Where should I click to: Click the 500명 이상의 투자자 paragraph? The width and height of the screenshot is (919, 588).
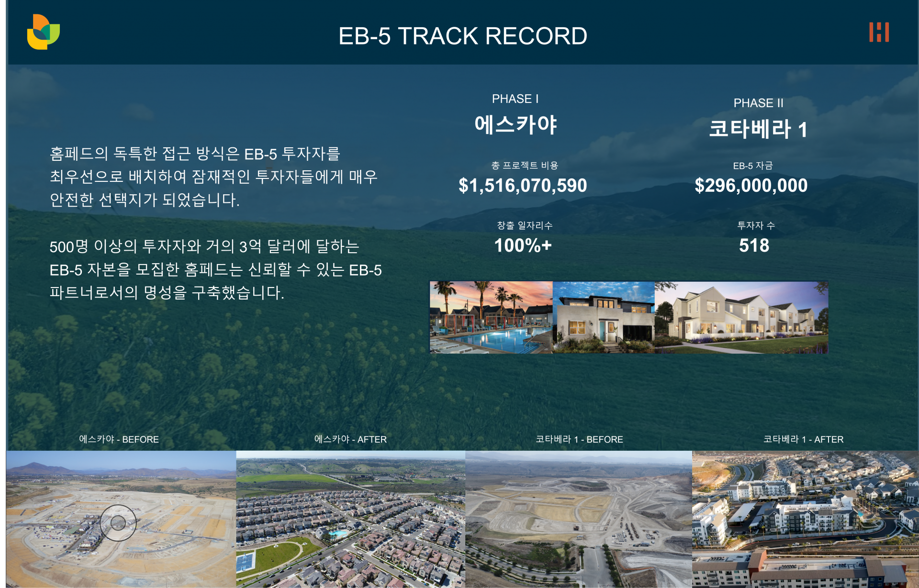point(215,269)
